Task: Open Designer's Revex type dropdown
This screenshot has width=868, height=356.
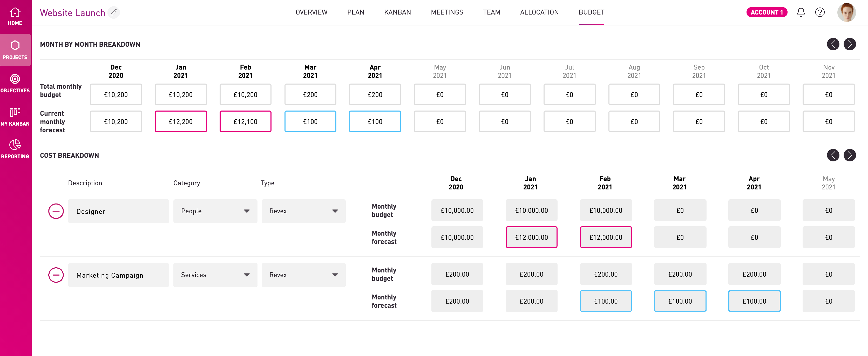Action: pos(303,211)
